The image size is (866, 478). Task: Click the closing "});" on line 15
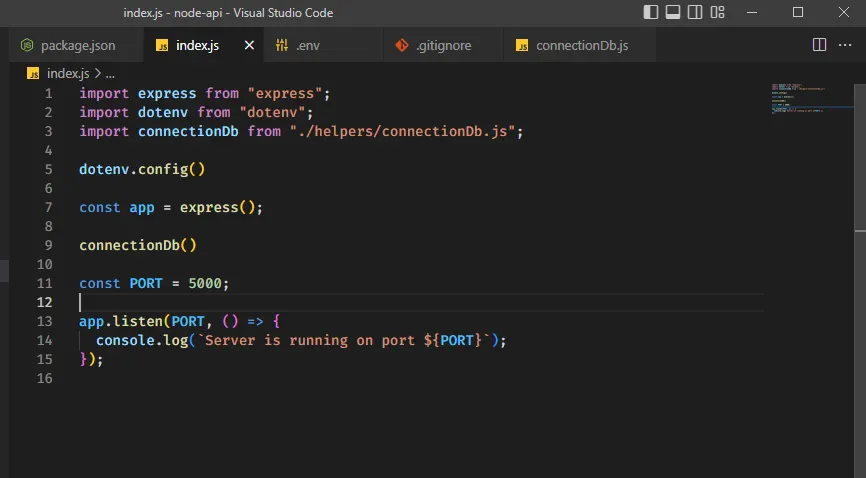pos(91,359)
